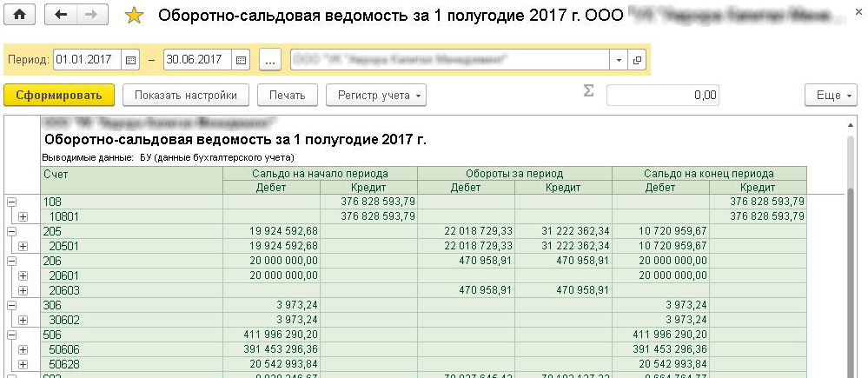Click the sigma sum icon

click(589, 92)
